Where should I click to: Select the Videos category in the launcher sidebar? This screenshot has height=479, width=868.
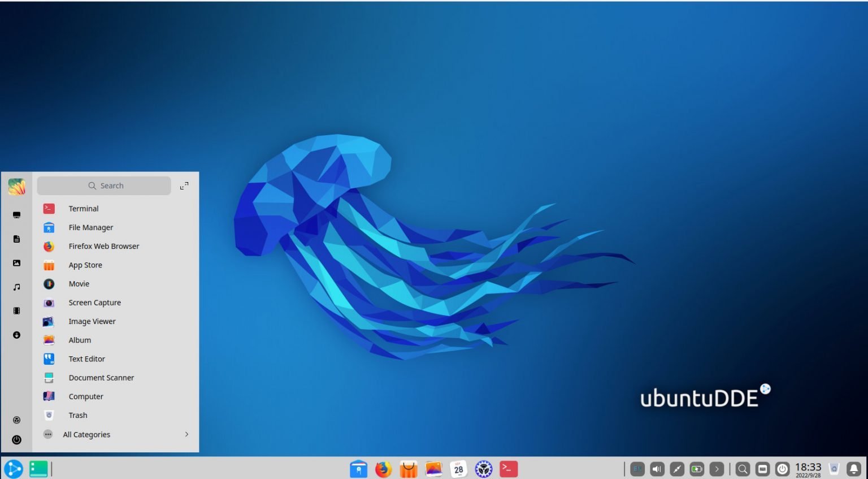16,310
